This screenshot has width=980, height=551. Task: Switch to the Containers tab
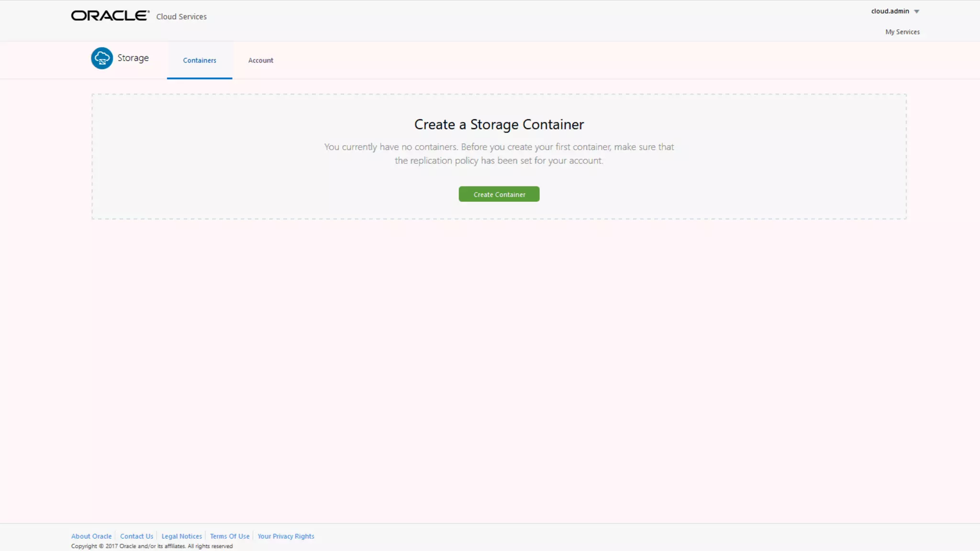[x=200, y=60]
